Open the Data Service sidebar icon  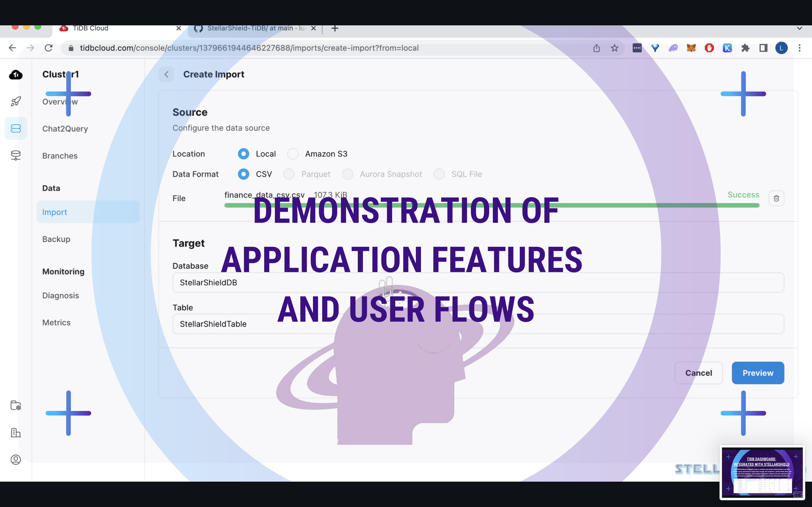pyautogui.click(x=16, y=155)
